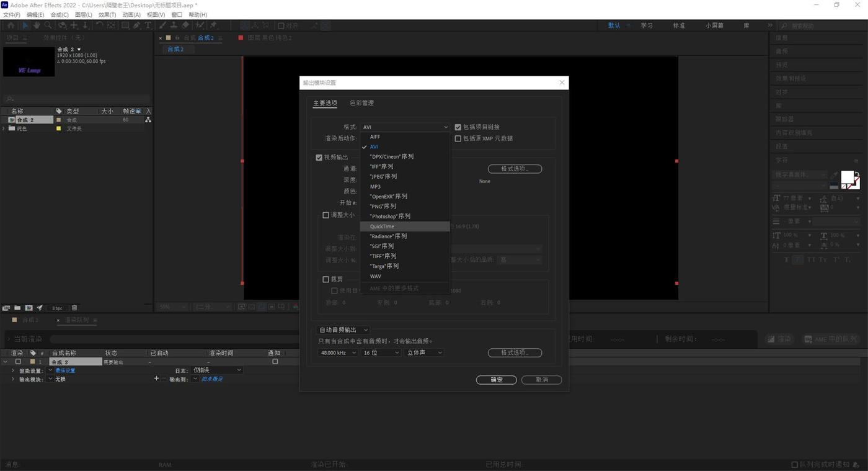Choose MP3 from format list
This screenshot has height=471, width=868.
coord(405,187)
